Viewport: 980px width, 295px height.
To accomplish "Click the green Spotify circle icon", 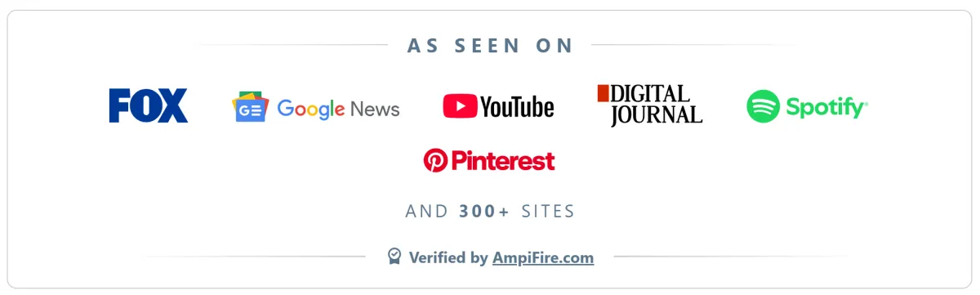I will [764, 106].
